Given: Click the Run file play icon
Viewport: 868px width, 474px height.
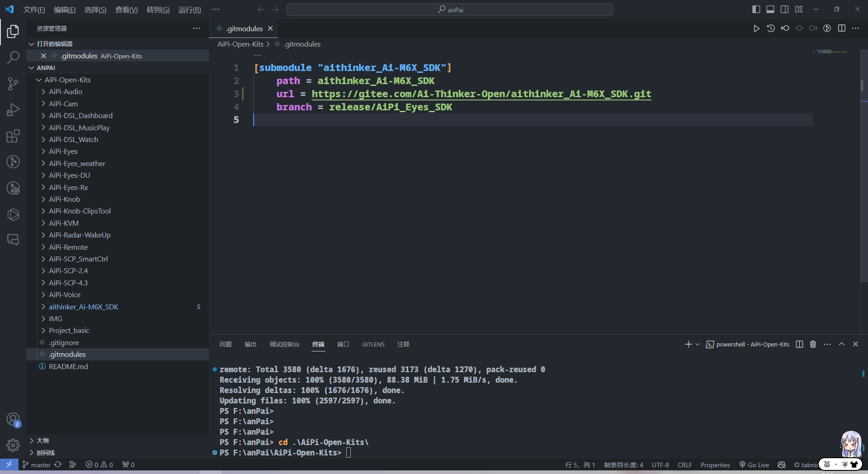Looking at the screenshot, I should click(756, 28).
